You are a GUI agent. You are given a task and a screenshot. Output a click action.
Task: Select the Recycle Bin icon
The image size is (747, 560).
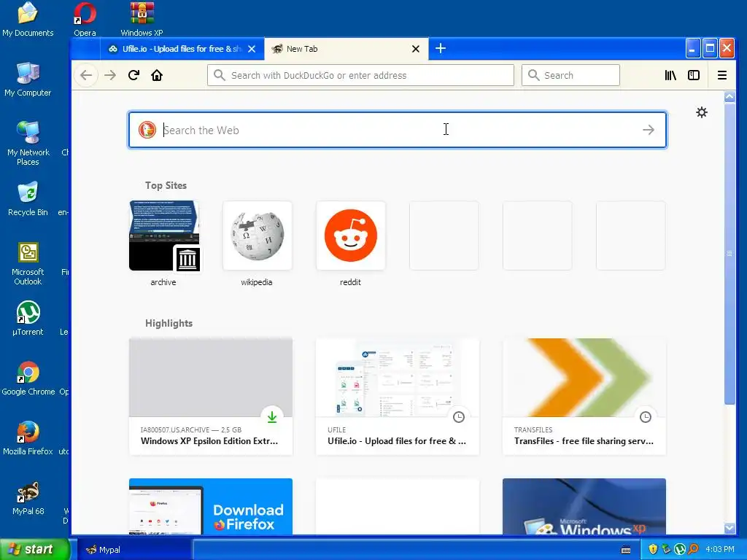pyautogui.click(x=28, y=199)
